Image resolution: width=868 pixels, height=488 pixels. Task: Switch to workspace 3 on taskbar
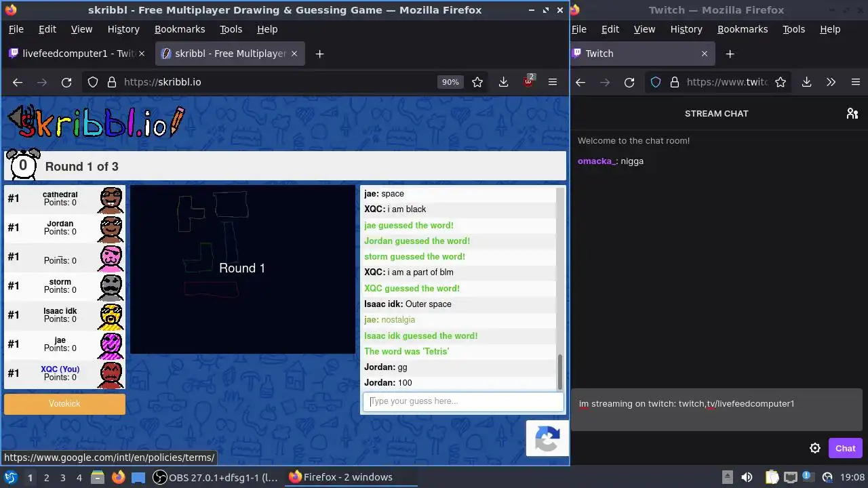[x=62, y=477]
